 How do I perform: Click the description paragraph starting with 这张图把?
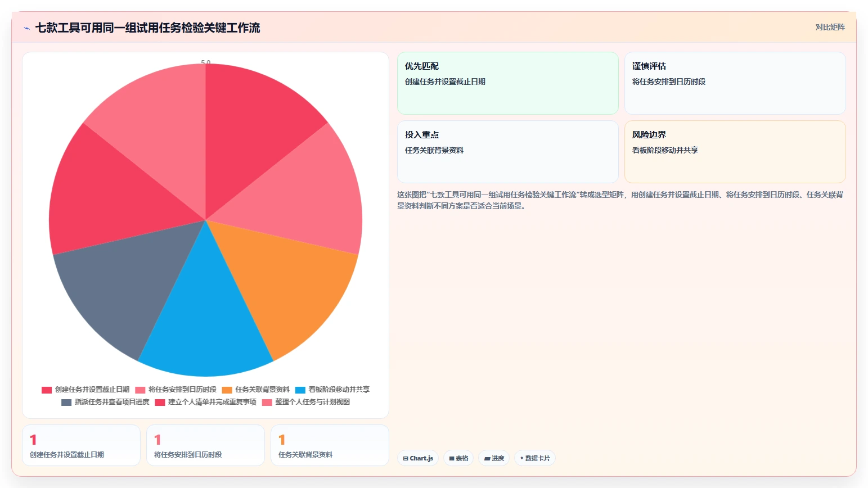[620, 200]
